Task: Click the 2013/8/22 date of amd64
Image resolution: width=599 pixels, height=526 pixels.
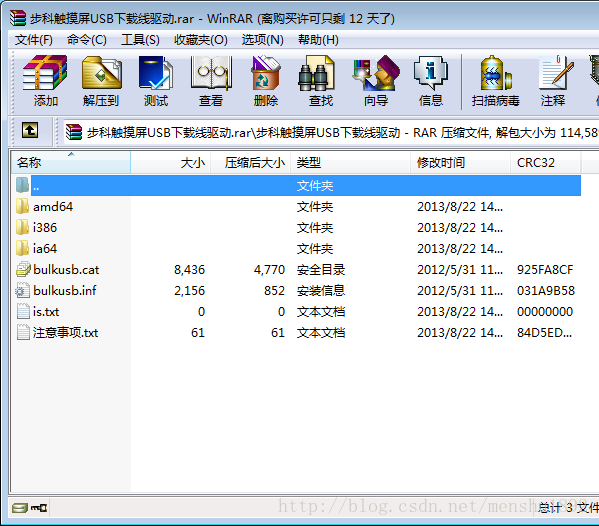Action: point(460,207)
